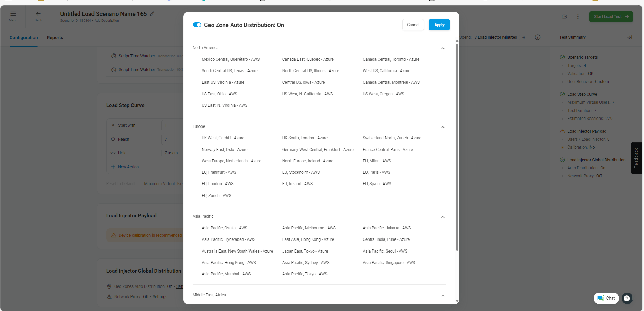This screenshot has width=644, height=311.
Task: Open the three-dot more options menu
Action: [578, 17]
